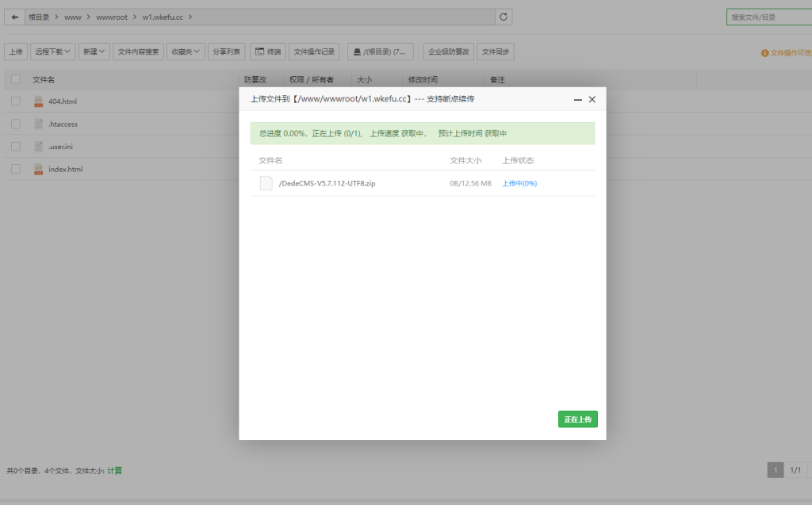Open the 收藏夹 dropdown

186,52
